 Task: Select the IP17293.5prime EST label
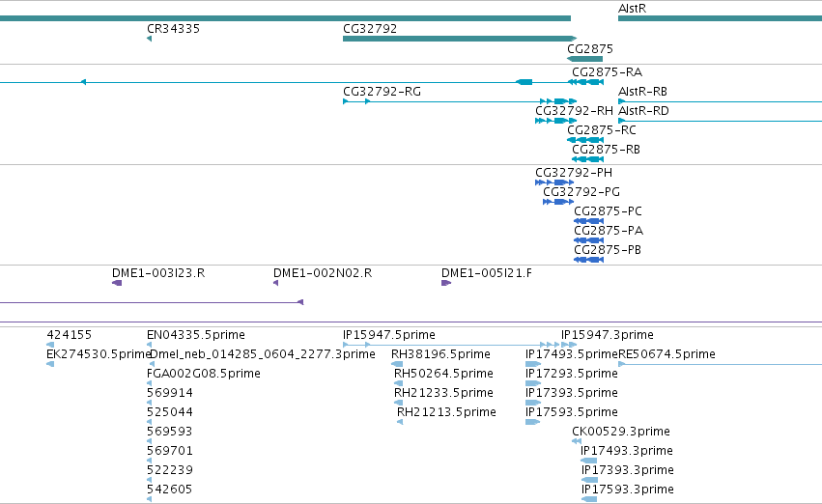tap(572, 374)
